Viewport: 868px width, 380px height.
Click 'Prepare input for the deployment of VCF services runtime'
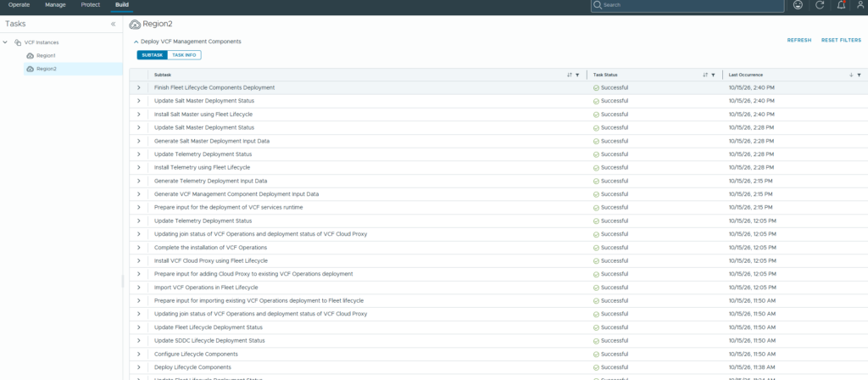(x=229, y=208)
